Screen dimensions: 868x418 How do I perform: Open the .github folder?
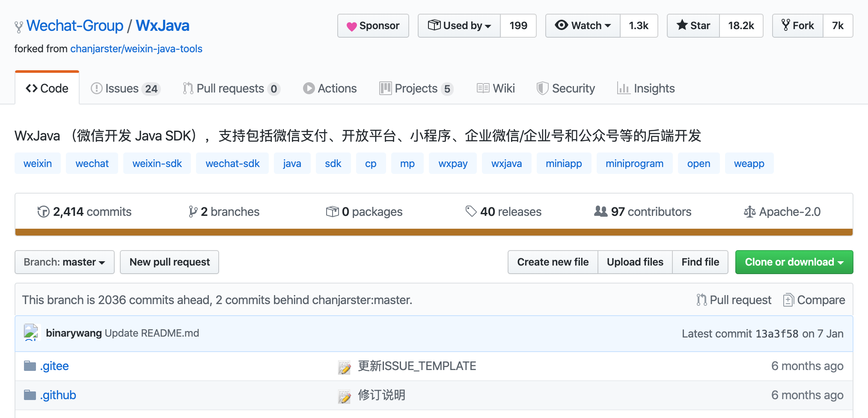tap(58, 395)
